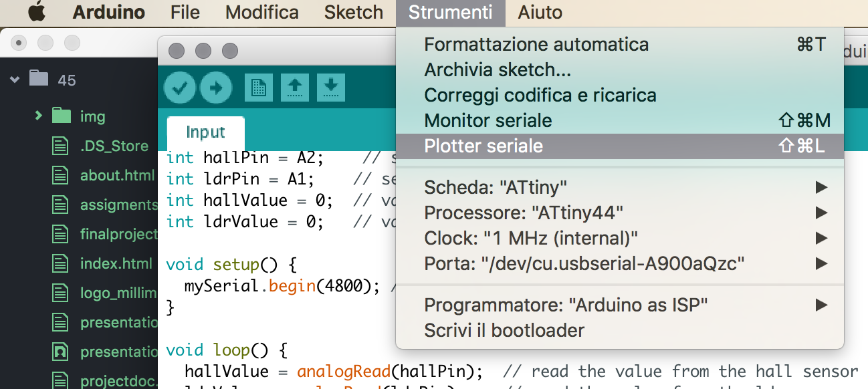This screenshot has height=389, width=868.
Task: Collapse the 45 folder chevron
Action: 15,80
